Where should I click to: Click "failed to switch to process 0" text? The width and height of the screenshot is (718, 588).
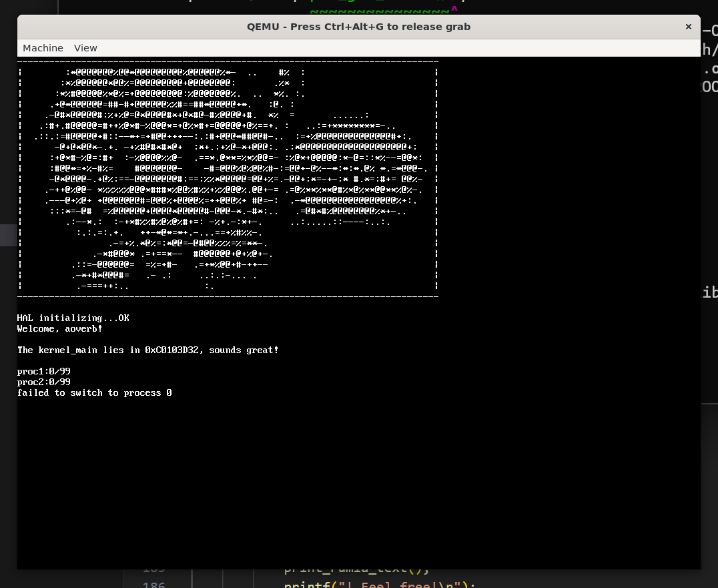click(x=95, y=393)
